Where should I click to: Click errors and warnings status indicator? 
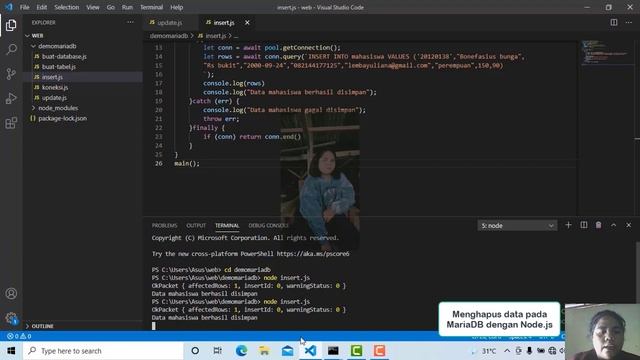19,336
